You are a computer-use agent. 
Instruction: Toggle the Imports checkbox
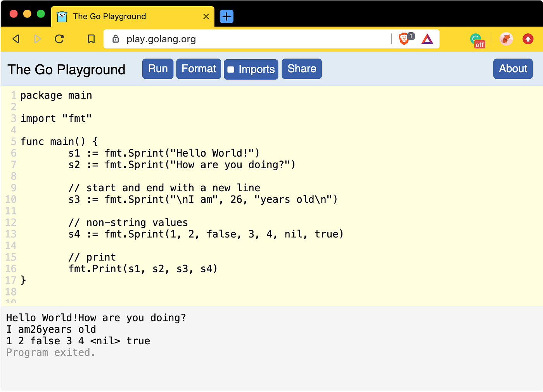(231, 69)
